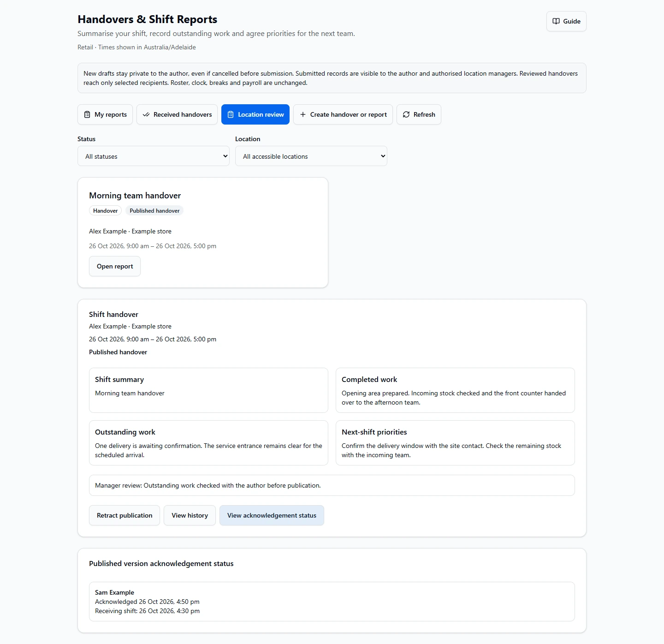Click the checkmark icon beside Received handovers
The height and width of the screenshot is (644, 664).
[146, 114]
